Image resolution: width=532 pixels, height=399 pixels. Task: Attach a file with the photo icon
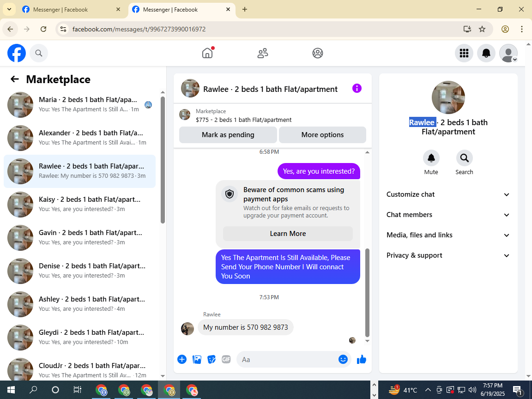click(197, 359)
